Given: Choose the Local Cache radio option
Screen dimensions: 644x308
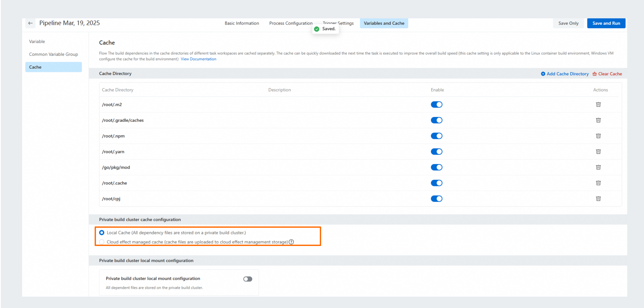Looking at the screenshot, I should 102,233.
